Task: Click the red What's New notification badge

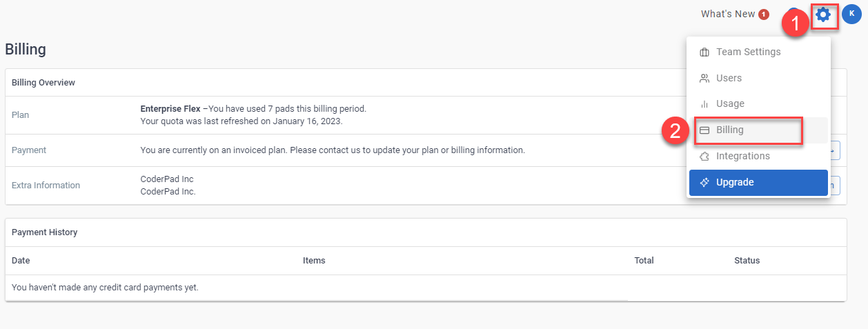Action: (x=763, y=14)
